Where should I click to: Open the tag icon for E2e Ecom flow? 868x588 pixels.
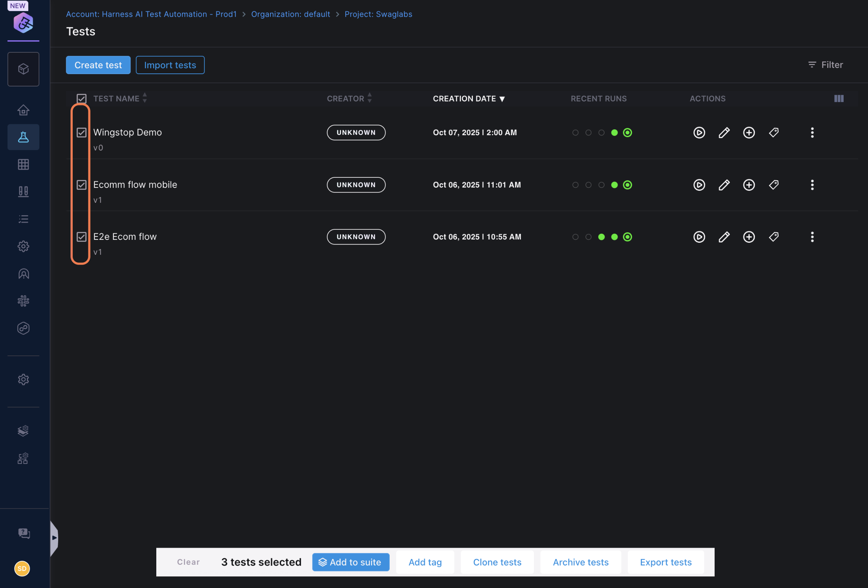[x=773, y=237]
